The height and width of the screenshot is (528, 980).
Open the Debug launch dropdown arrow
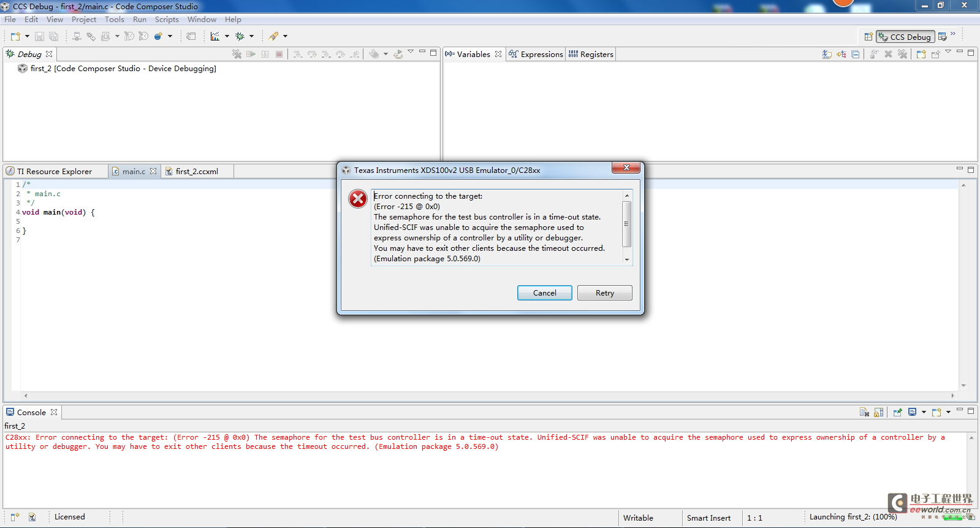251,37
